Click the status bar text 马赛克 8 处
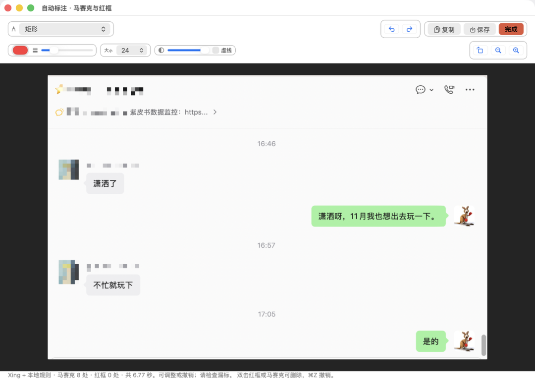 (72, 375)
